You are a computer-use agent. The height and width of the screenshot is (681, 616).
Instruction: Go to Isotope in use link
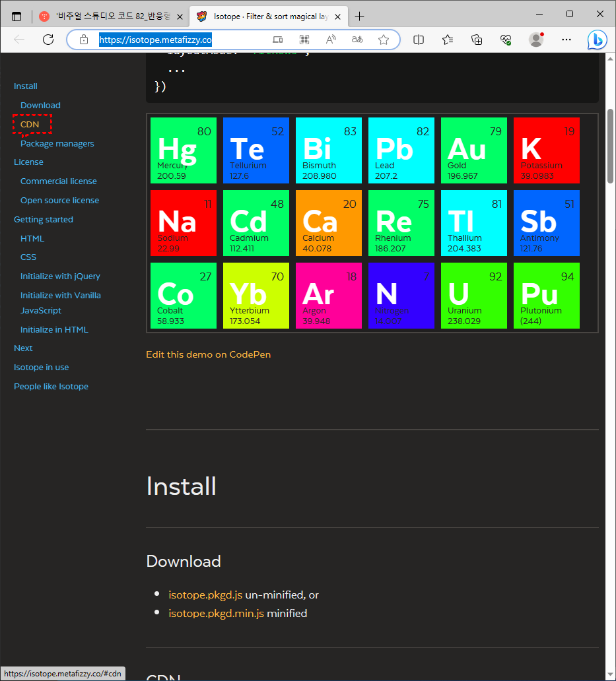click(x=41, y=367)
